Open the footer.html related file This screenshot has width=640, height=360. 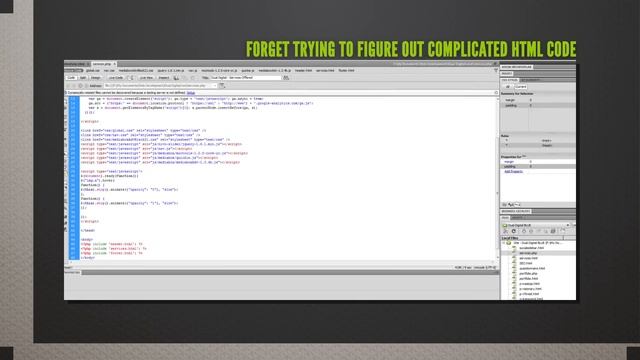(x=346, y=71)
